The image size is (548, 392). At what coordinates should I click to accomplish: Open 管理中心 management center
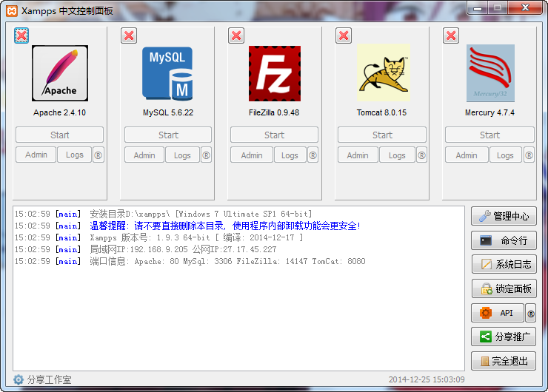coord(504,216)
